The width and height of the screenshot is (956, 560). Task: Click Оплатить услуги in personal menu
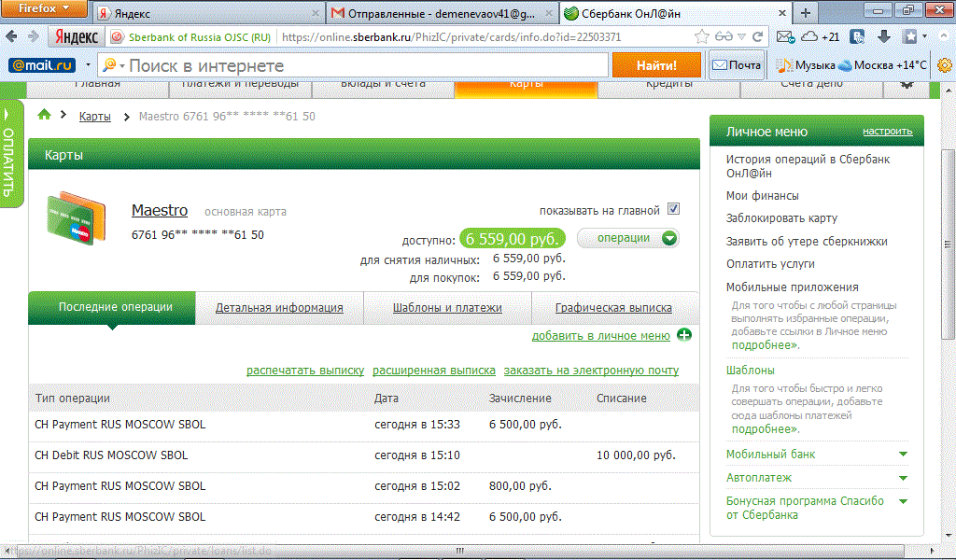[770, 264]
